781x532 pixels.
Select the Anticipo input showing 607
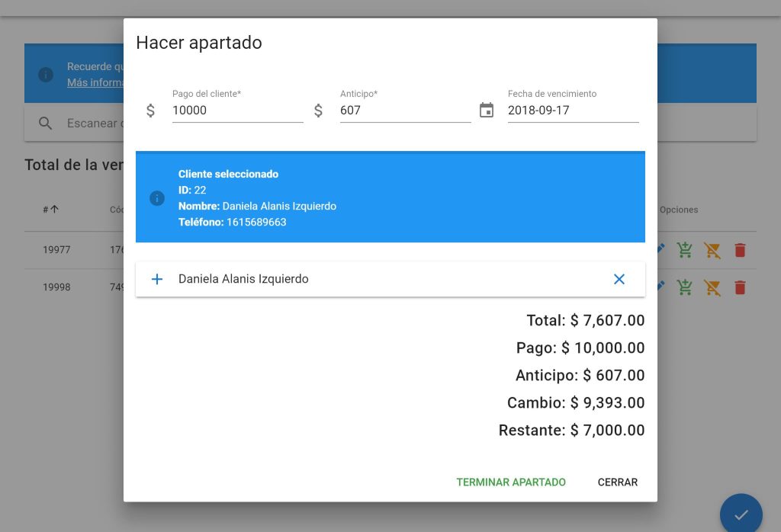[x=405, y=110]
